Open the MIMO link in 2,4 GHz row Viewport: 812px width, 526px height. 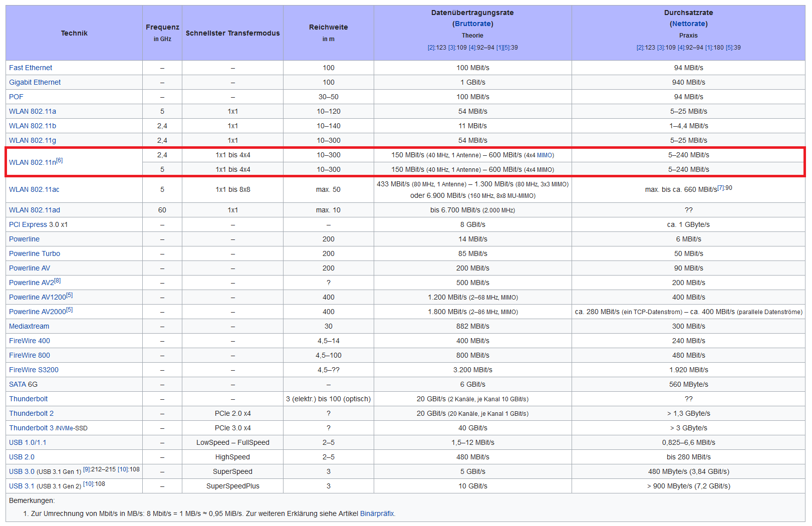click(545, 155)
